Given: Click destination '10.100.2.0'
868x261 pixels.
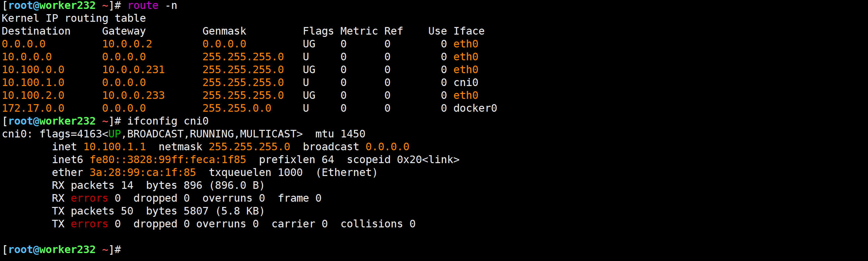Looking at the screenshot, I should pos(33,95).
